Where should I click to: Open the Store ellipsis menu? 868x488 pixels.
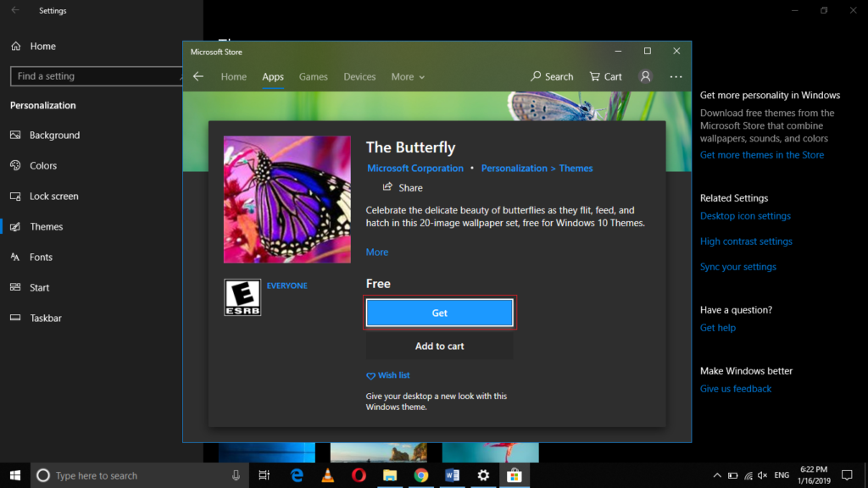click(x=676, y=76)
